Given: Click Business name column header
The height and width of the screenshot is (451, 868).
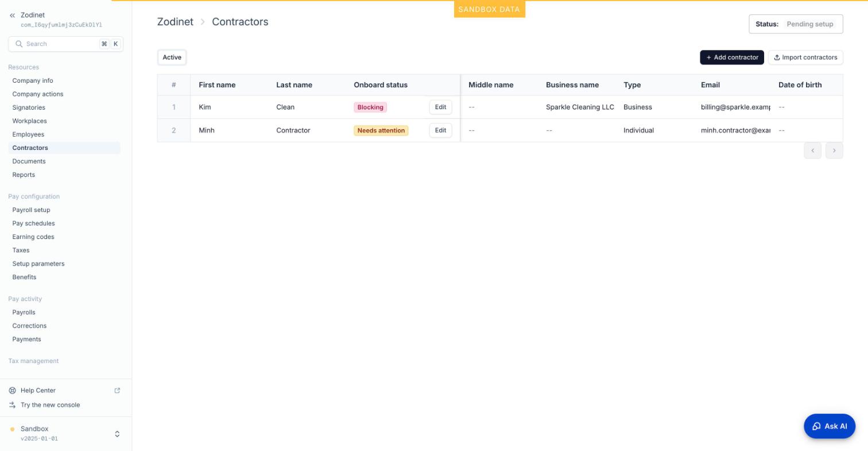Looking at the screenshot, I should point(572,85).
